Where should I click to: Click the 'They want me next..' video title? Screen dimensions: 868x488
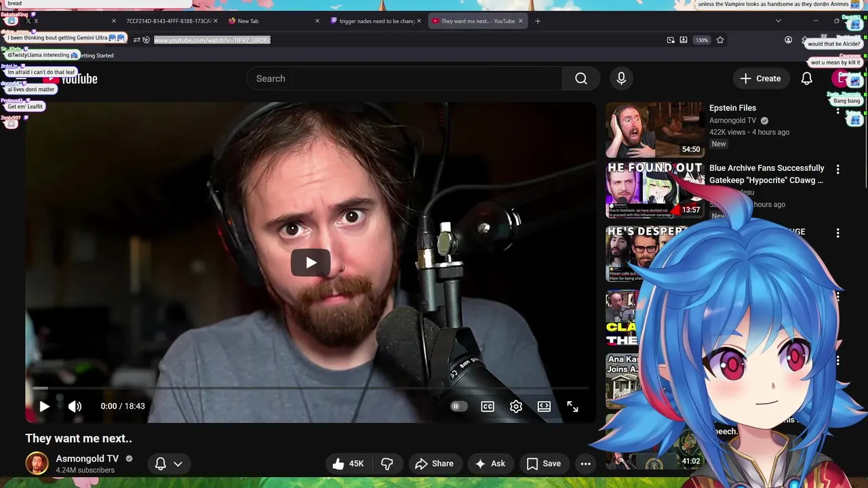click(79, 439)
